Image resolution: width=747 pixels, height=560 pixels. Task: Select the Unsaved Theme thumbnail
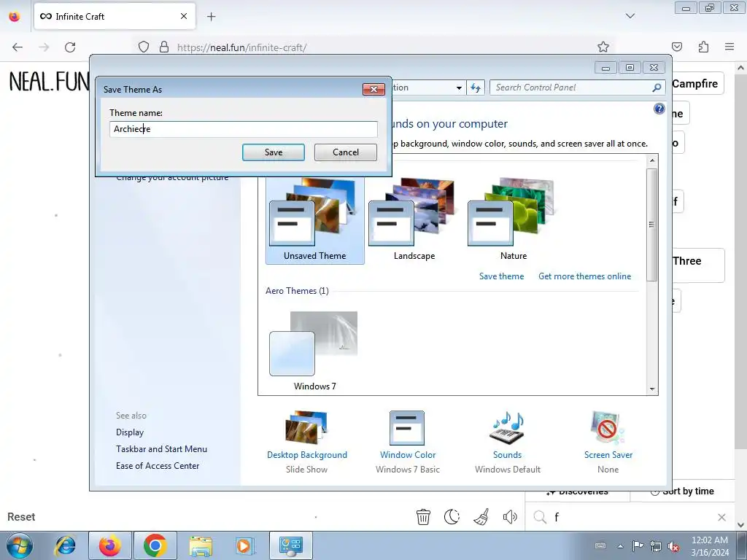coord(315,220)
